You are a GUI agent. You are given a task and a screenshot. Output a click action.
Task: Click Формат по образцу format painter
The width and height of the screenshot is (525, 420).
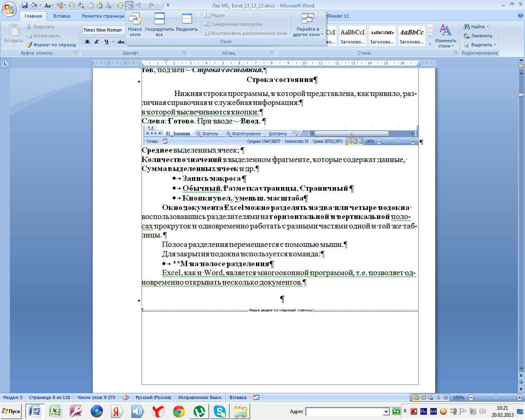click(x=51, y=45)
